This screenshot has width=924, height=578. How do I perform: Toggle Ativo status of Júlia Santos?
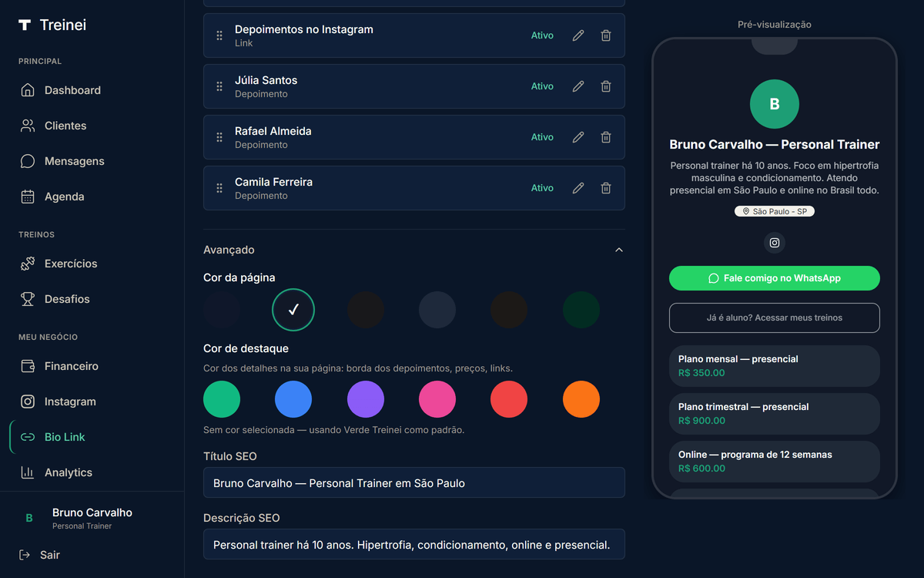tap(542, 86)
